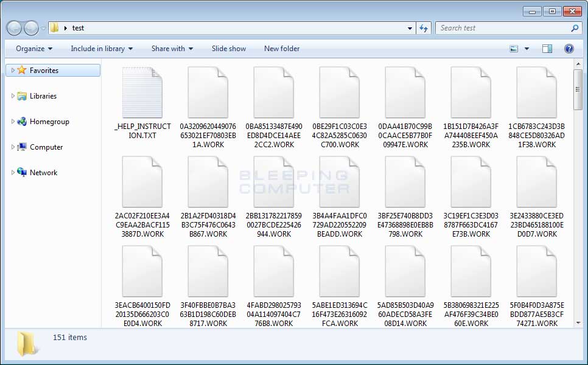Click the Change your view icon
This screenshot has width=588, height=365.
(514, 49)
